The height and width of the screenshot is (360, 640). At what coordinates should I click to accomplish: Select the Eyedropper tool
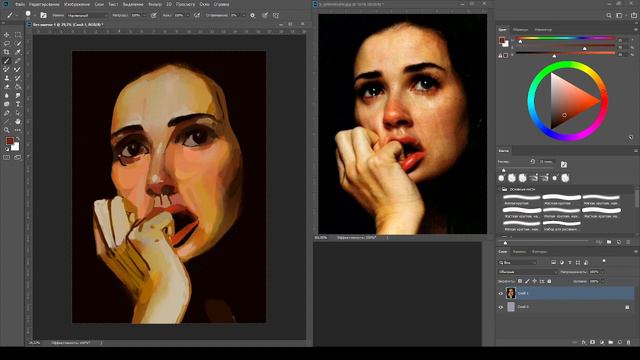pos(18,52)
